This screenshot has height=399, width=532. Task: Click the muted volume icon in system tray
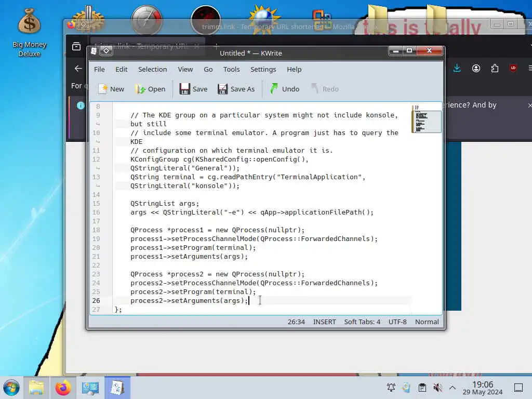click(437, 387)
